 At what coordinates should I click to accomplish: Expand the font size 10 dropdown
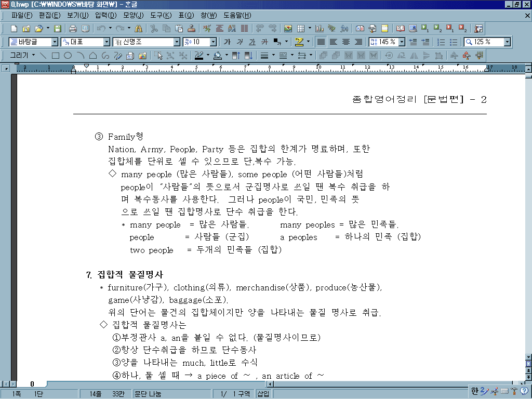tap(213, 42)
